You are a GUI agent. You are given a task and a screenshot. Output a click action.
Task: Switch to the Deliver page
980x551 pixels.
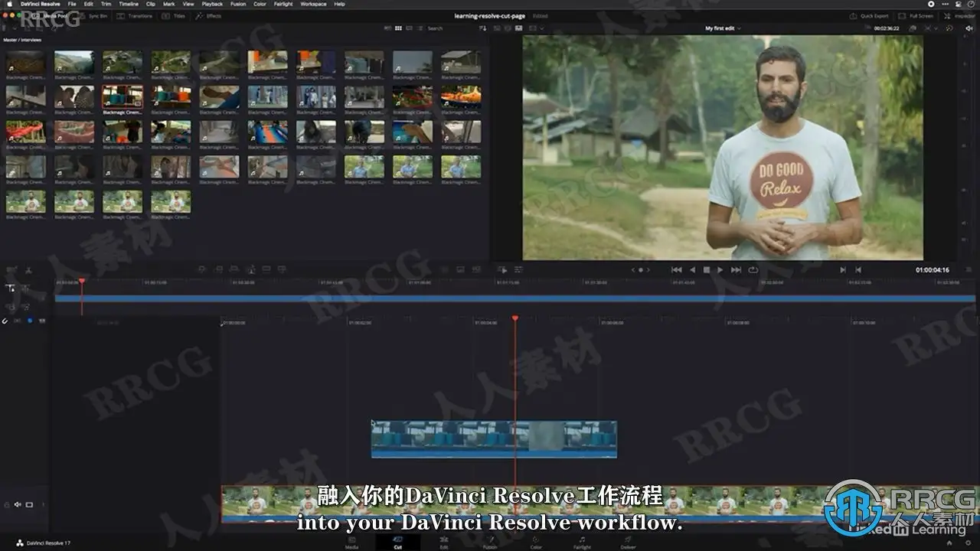[x=628, y=543]
